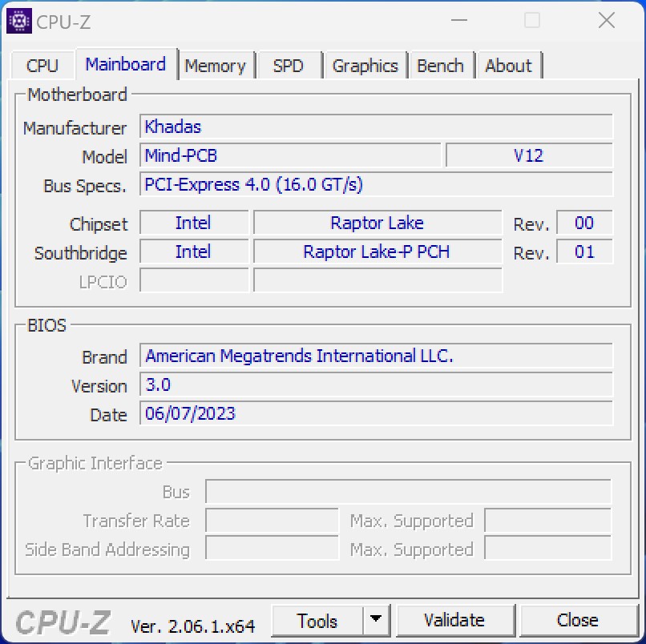Click the BIOS Brand American Megatrends field
Viewport: 646px width, 644px height.
click(376, 356)
